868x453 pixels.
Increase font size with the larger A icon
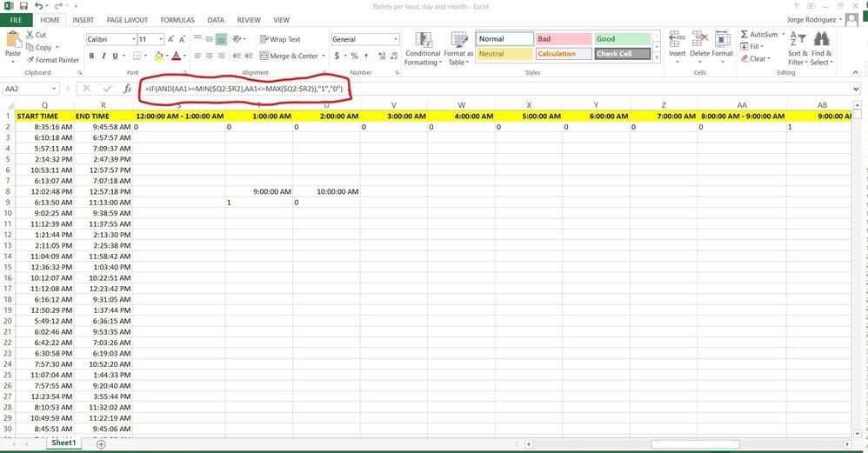[x=170, y=39]
